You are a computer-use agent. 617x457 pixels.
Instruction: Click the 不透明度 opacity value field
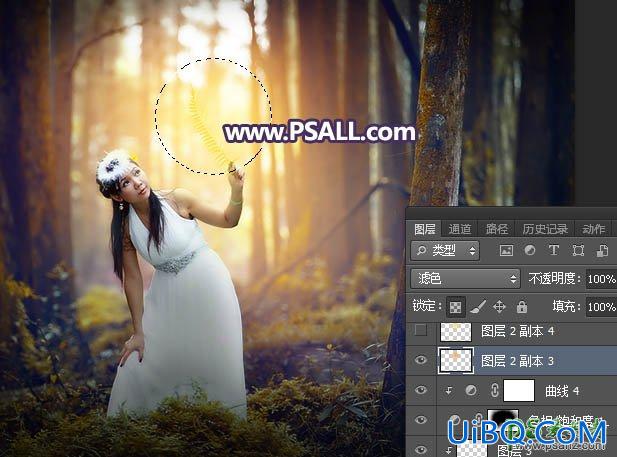click(x=601, y=279)
